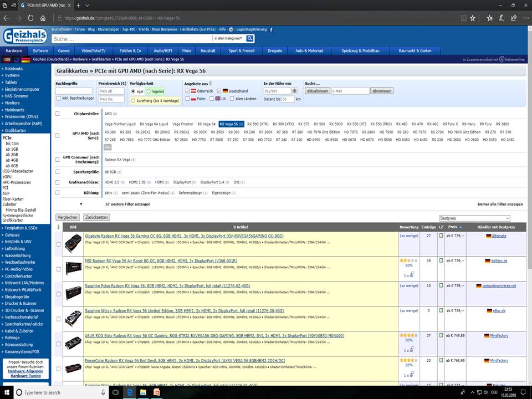Click the Suche search input field

point(132,39)
